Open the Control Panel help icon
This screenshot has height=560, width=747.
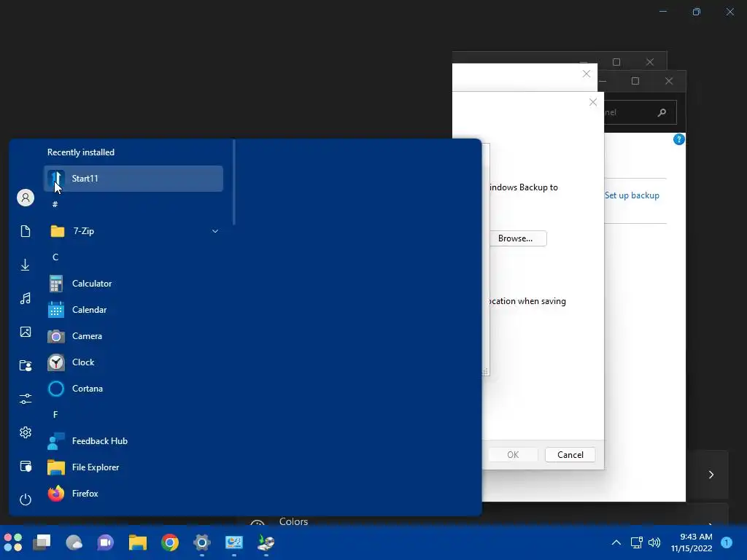679,139
